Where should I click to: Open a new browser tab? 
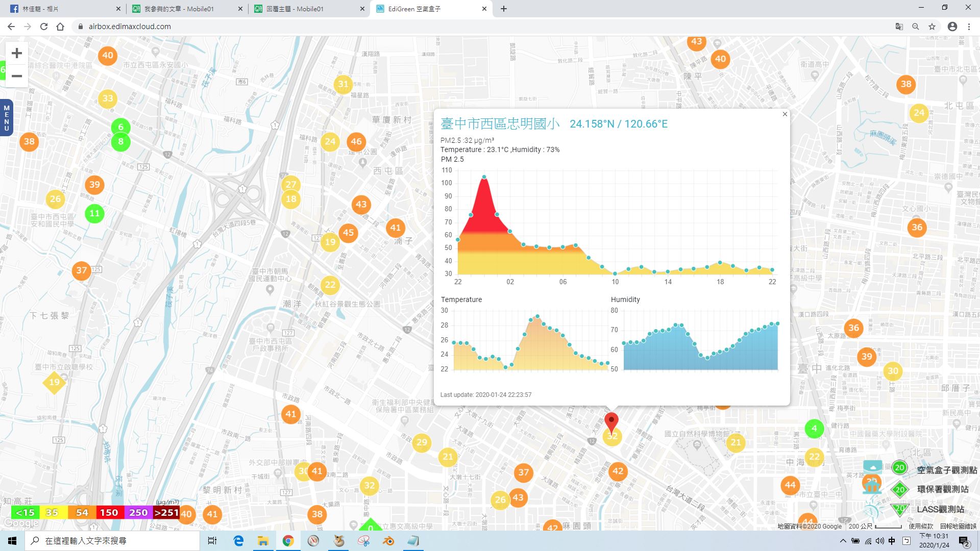pos(504,9)
